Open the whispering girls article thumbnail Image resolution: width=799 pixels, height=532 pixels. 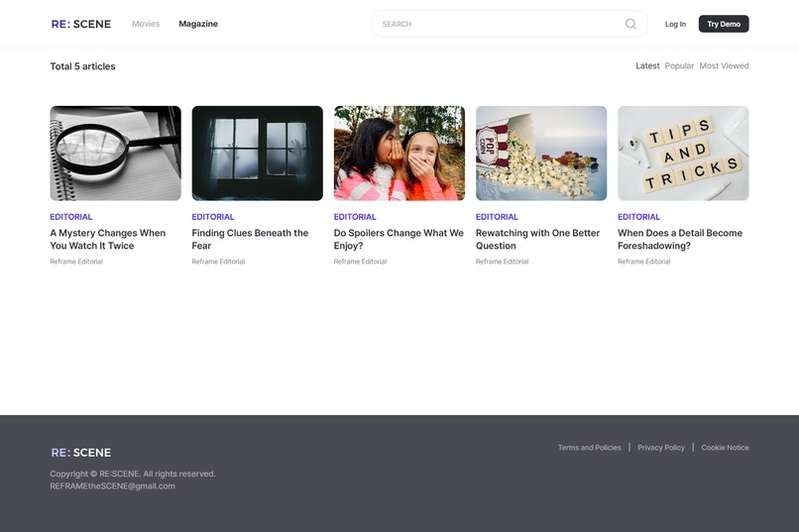tap(399, 154)
